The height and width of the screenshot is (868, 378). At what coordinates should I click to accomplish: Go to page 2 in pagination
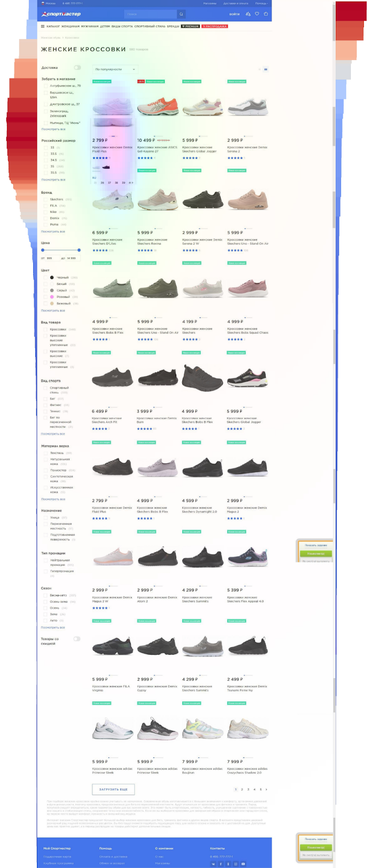click(x=242, y=789)
